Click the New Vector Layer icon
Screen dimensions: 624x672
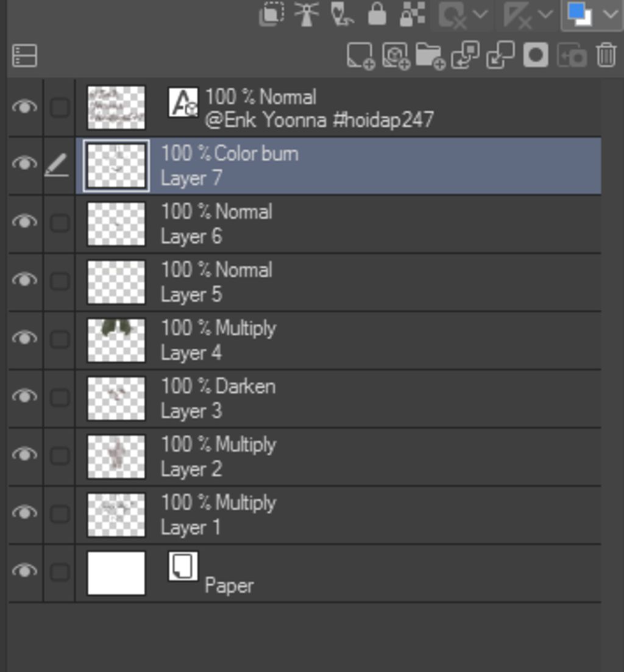tap(396, 56)
